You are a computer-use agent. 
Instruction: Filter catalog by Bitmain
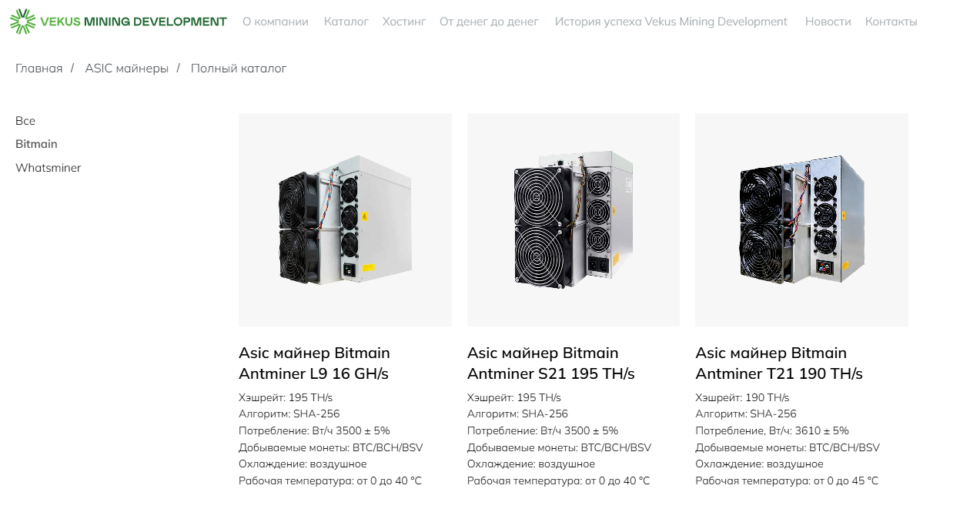[36, 144]
